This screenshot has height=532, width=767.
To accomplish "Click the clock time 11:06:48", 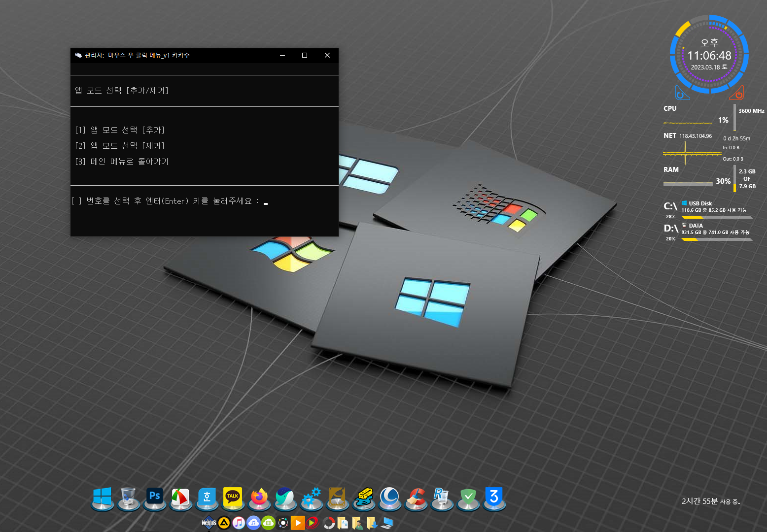I will [709, 56].
